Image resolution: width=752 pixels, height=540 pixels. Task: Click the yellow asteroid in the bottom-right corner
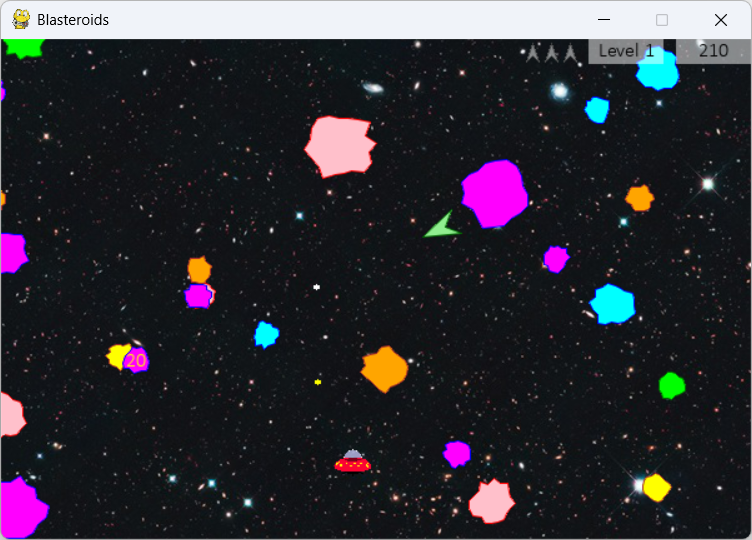(656, 487)
